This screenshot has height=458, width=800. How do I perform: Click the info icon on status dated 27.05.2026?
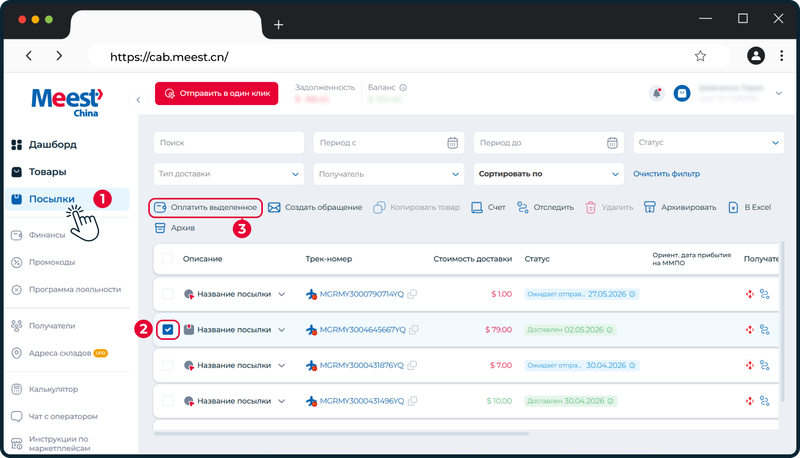632,294
